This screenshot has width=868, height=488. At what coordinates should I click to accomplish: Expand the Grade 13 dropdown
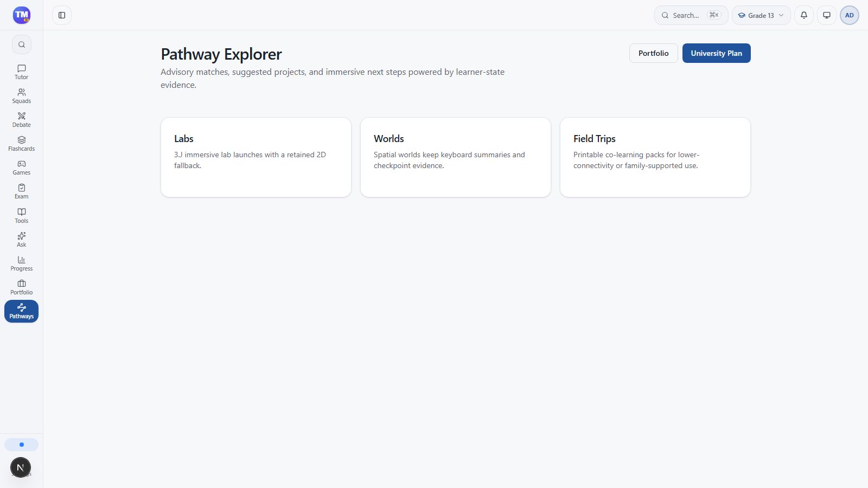click(761, 15)
